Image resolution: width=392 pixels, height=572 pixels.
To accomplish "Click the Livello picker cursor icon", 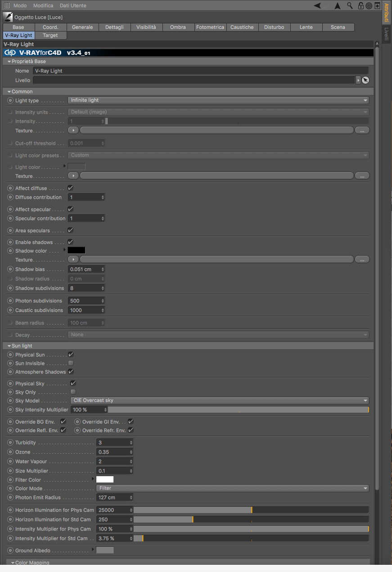I will click(x=365, y=80).
